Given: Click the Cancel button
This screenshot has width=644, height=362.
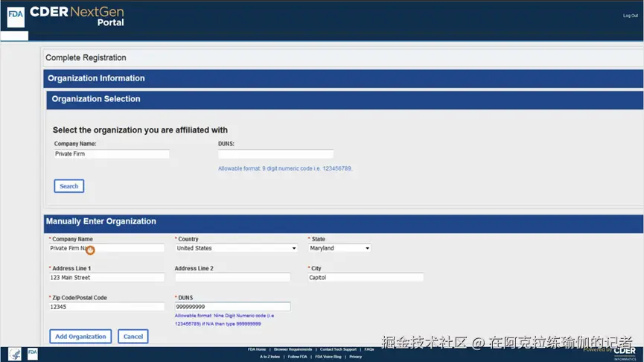Looking at the screenshot, I should tap(133, 337).
